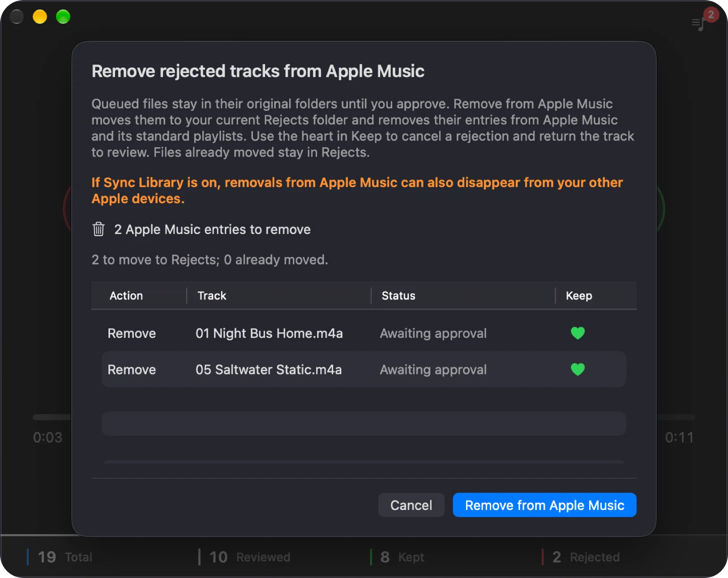Click Remove action for Saltwater Static
728x578 pixels.
(132, 370)
